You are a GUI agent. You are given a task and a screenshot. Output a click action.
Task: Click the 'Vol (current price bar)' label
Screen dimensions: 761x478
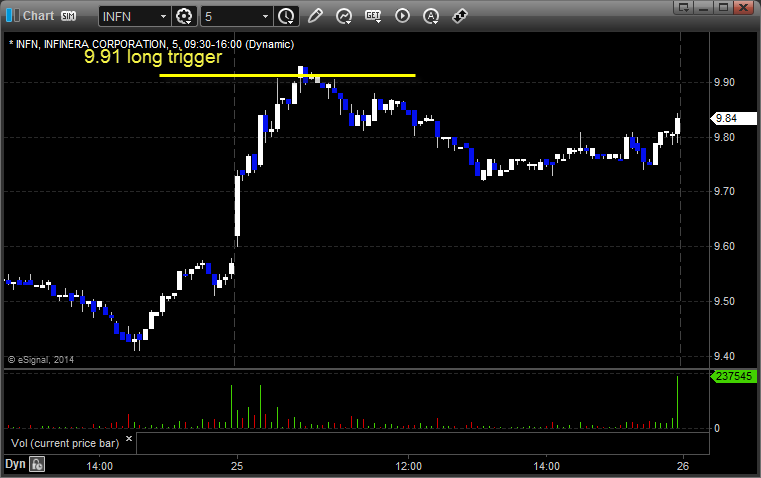pyautogui.click(x=65, y=443)
